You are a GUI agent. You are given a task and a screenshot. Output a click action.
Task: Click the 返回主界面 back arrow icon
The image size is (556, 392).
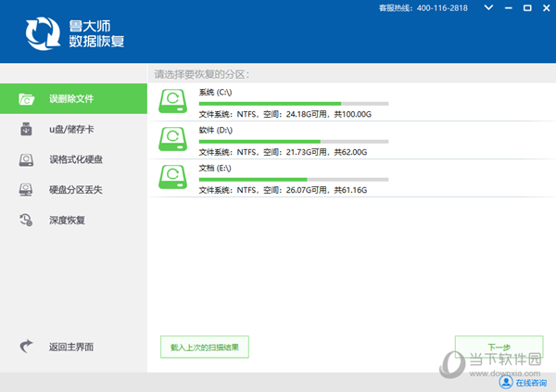[x=26, y=347]
